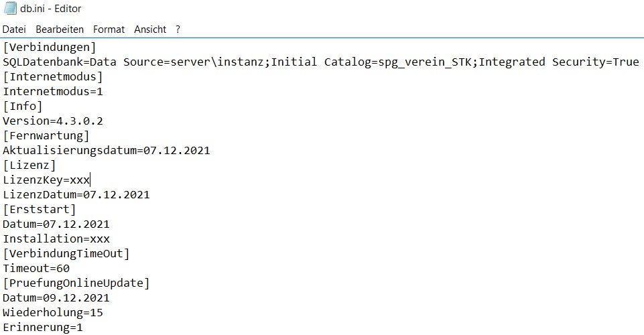
Task: Click the LizenzDatum=07.12.2021 line
Action: pos(76,195)
